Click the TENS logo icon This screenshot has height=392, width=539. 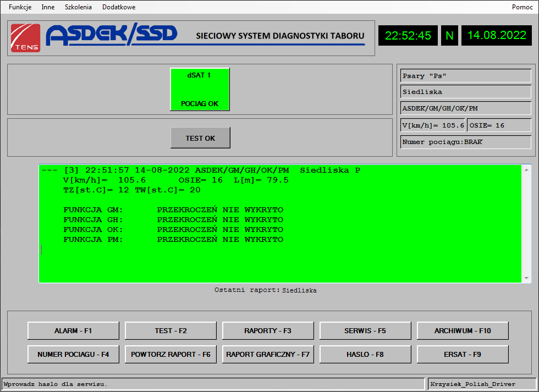(25, 38)
